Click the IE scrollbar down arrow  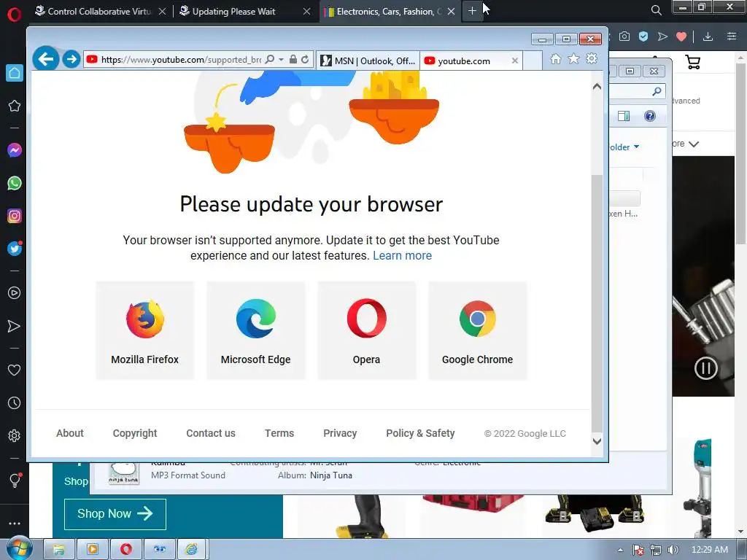pyautogui.click(x=597, y=441)
